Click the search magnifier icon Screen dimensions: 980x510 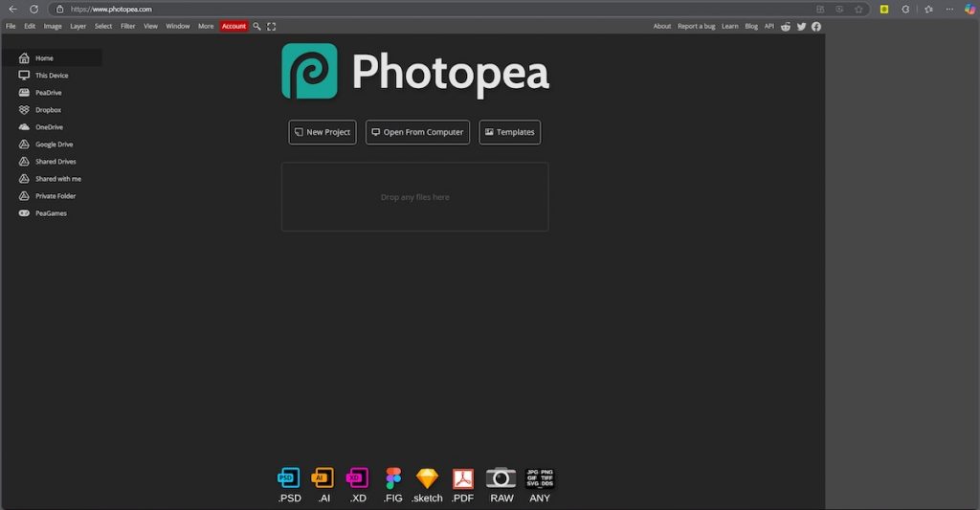click(x=256, y=26)
